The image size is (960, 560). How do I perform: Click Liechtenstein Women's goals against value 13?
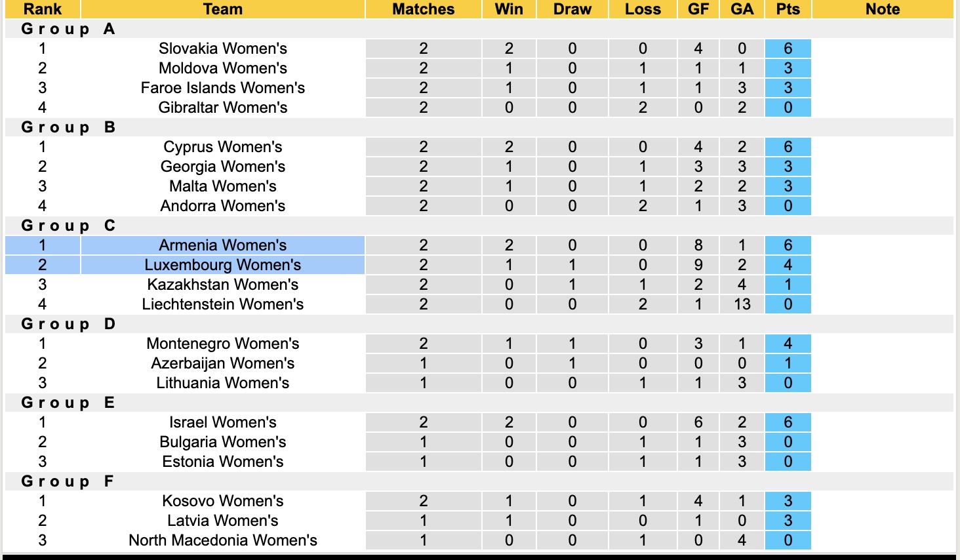coord(742,304)
